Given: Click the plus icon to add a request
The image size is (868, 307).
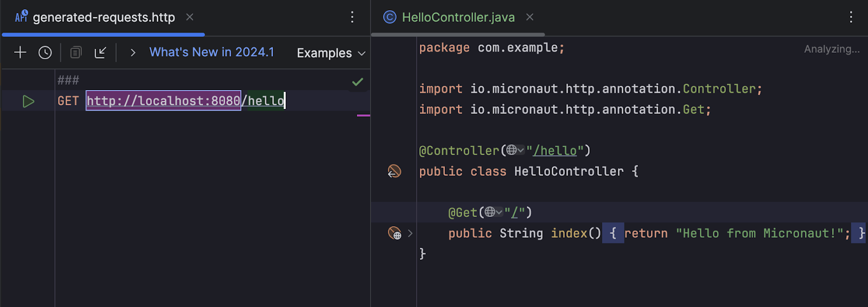Looking at the screenshot, I should pyautogui.click(x=20, y=53).
